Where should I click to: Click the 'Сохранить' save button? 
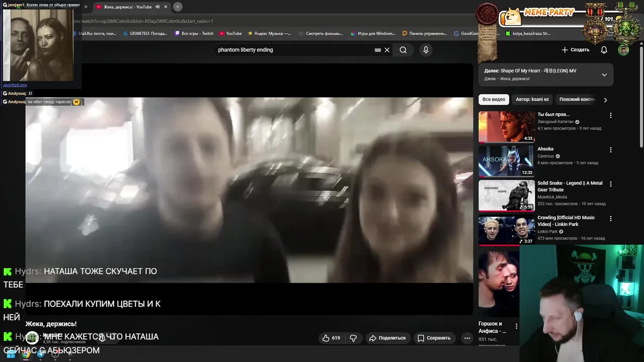(x=434, y=338)
